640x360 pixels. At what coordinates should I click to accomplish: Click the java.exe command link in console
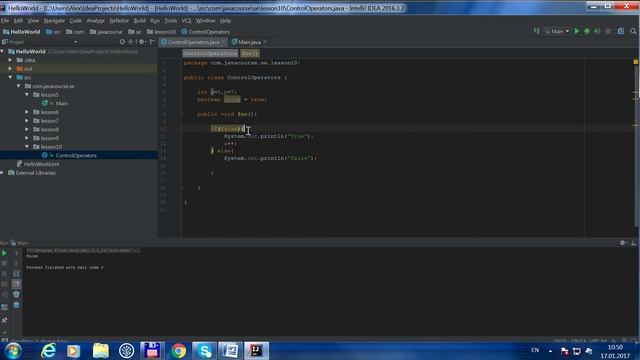pos(83,250)
